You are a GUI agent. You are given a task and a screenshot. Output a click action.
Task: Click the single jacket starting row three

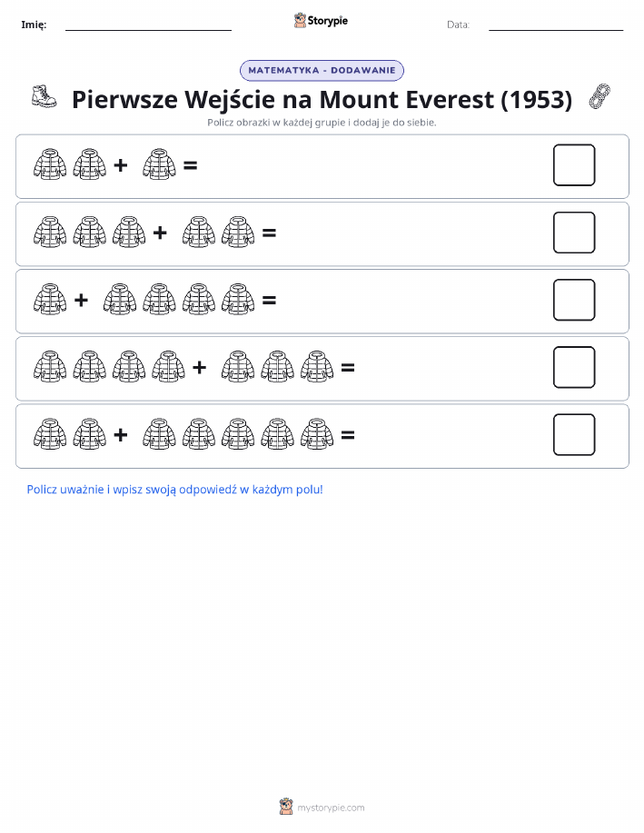[50, 299]
